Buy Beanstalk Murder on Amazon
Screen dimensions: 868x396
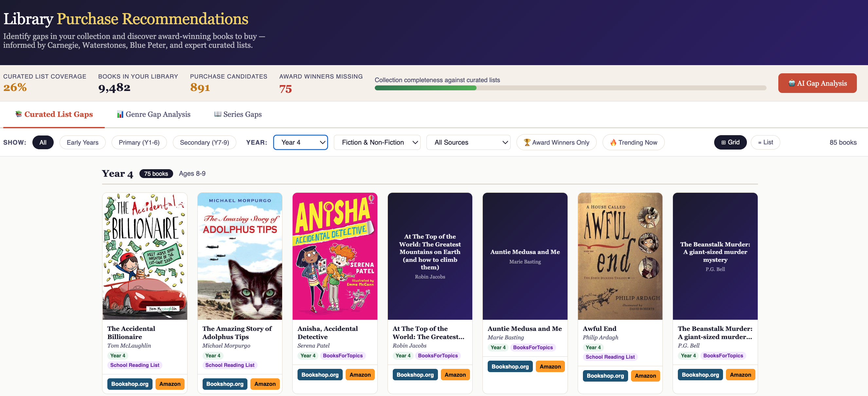coord(740,375)
